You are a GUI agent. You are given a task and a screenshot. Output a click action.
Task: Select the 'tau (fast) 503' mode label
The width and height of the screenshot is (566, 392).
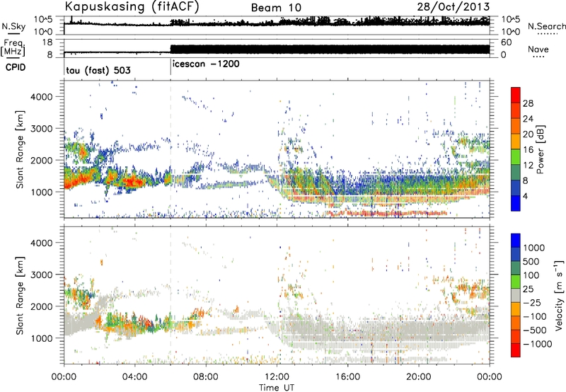[98, 70]
